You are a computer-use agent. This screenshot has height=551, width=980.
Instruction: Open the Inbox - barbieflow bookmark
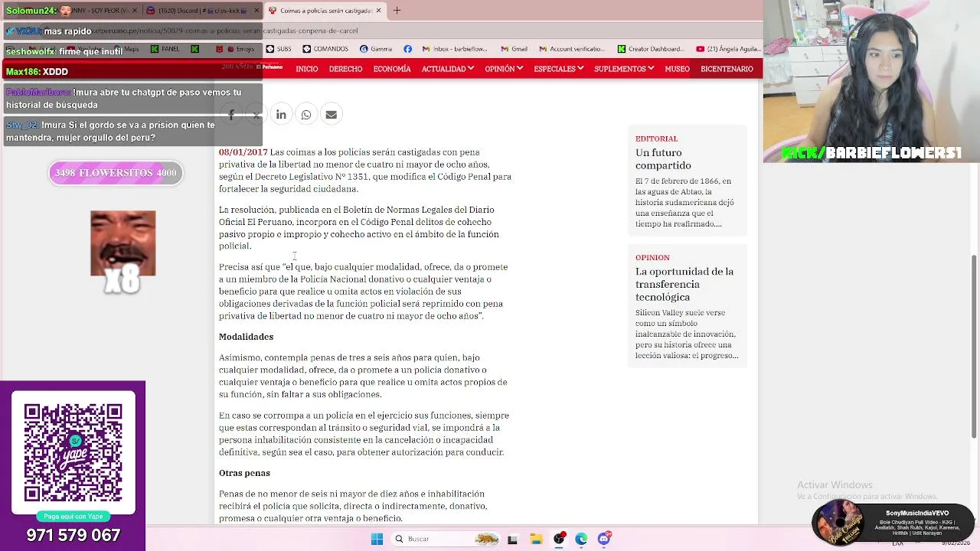[455, 49]
